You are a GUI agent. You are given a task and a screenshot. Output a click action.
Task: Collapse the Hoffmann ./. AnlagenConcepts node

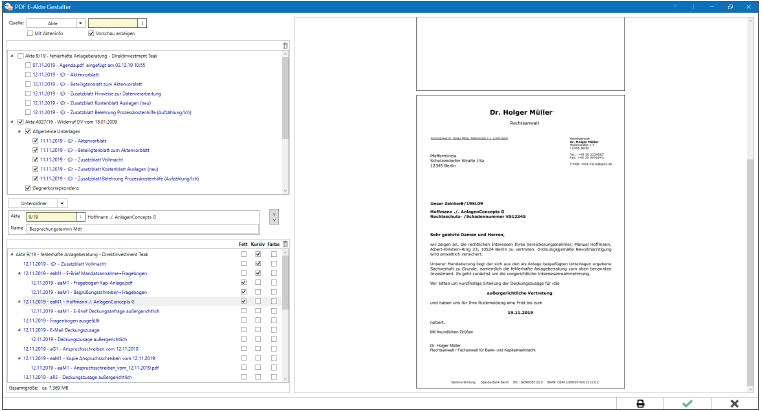click(x=19, y=301)
